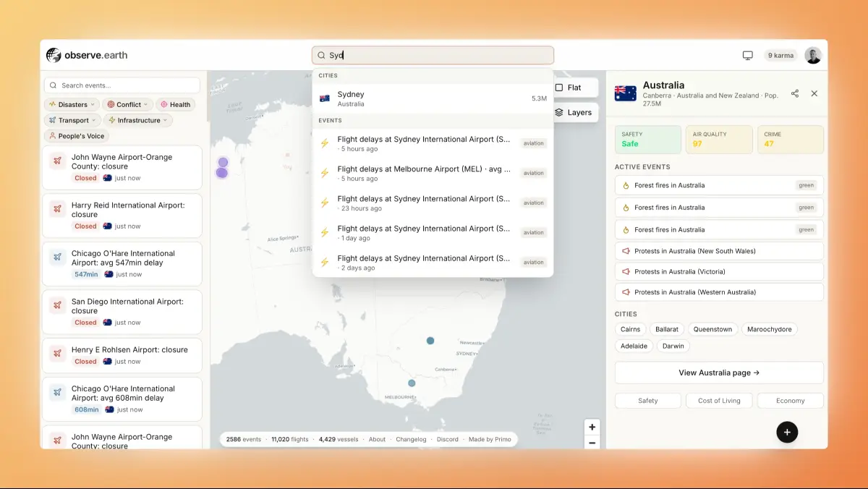Open the user profile avatar
The image size is (868, 489).
tap(813, 56)
